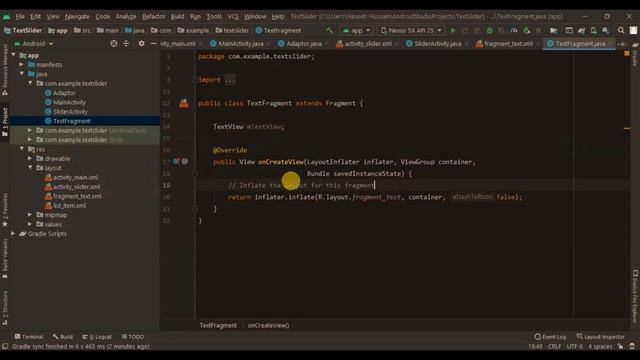Expand the collapsed import block
The width and height of the screenshot is (640, 360).
[x=230, y=80]
